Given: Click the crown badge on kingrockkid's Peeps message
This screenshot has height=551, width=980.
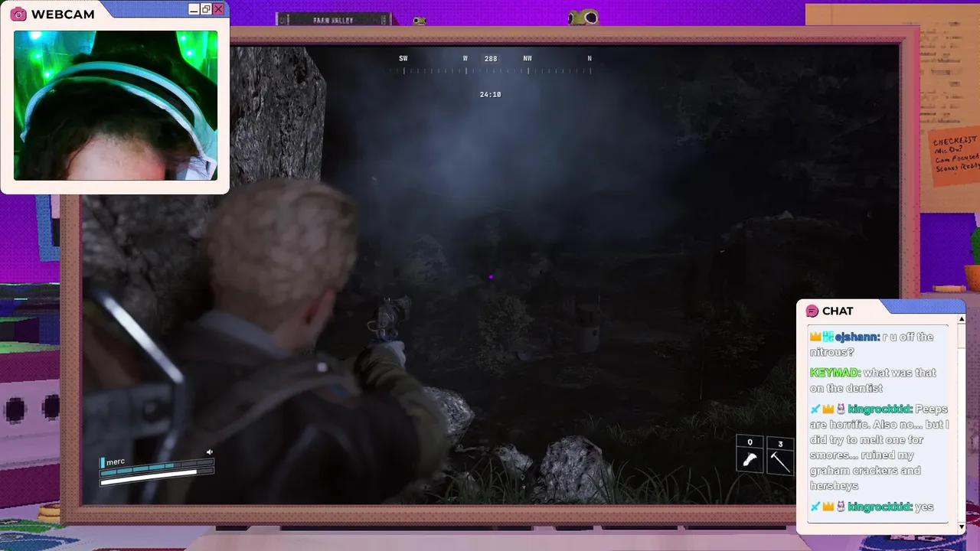Looking at the screenshot, I should (828, 409).
